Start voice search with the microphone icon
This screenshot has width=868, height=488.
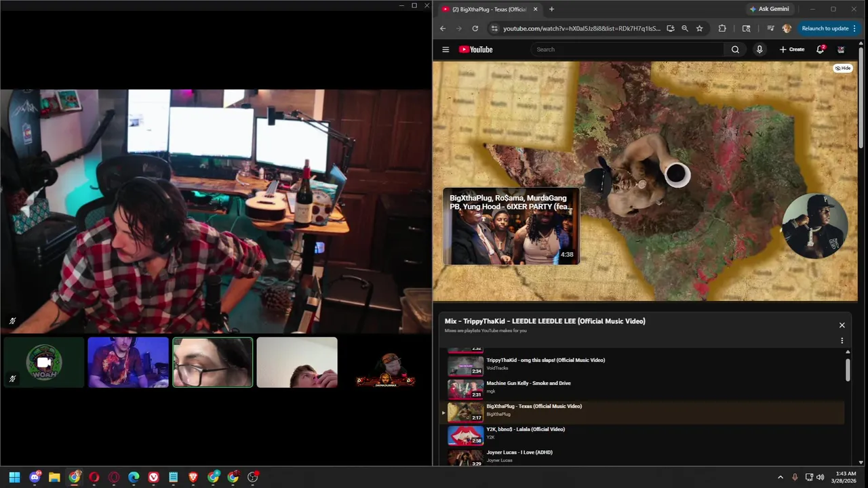pyautogui.click(x=759, y=49)
